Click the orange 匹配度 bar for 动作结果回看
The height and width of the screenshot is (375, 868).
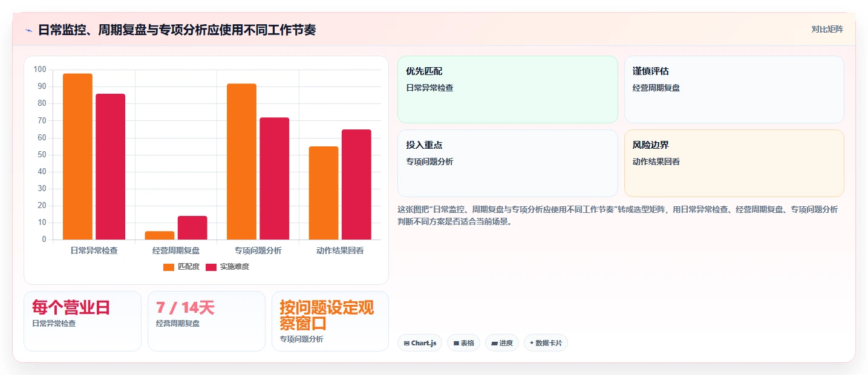pos(324,193)
